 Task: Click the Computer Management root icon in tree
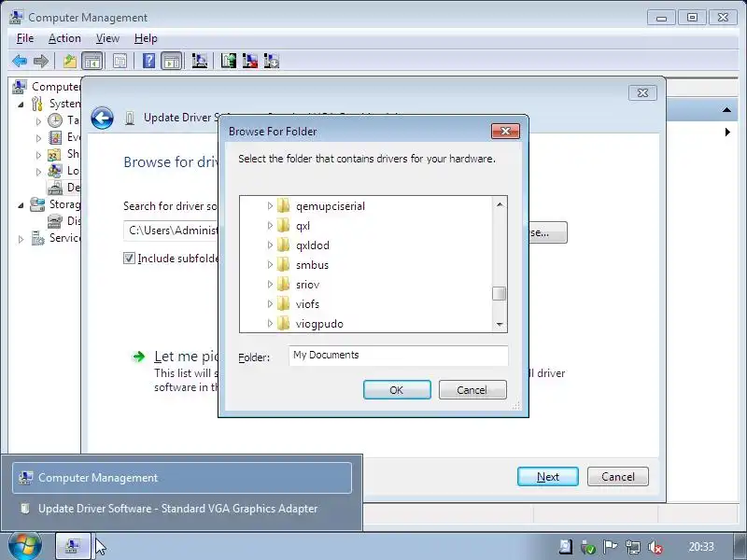pos(20,87)
